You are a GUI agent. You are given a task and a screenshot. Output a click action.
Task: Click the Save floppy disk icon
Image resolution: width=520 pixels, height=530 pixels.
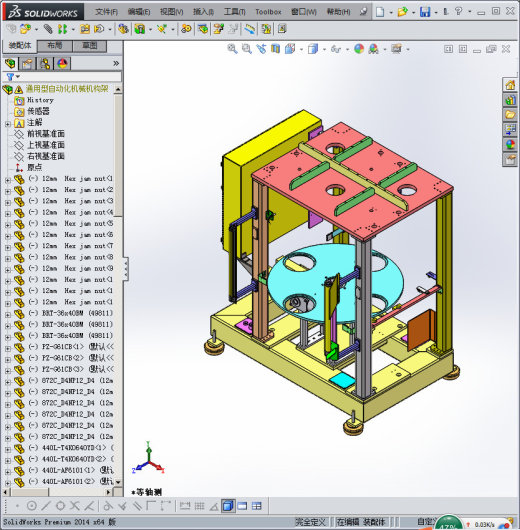pos(425,12)
